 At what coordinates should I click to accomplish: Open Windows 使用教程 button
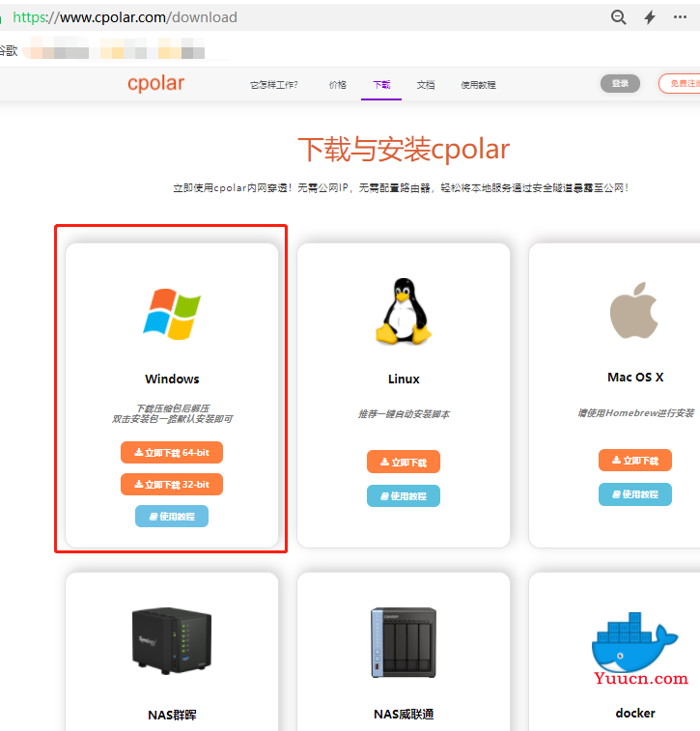point(172,516)
